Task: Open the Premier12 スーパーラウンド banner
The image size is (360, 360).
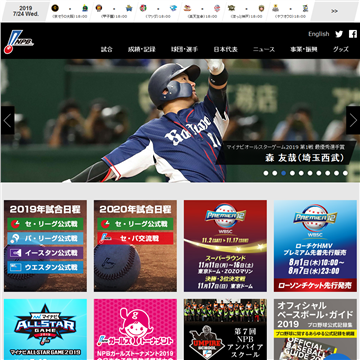Action: pos(225,246)
